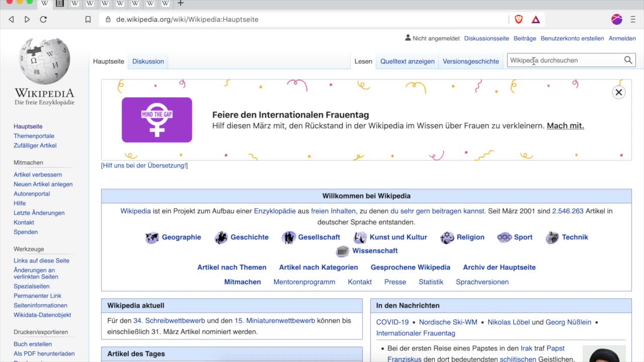Open Archiv der Hauptseite link
The image size is (644, 362).
(x=499, y=267)
